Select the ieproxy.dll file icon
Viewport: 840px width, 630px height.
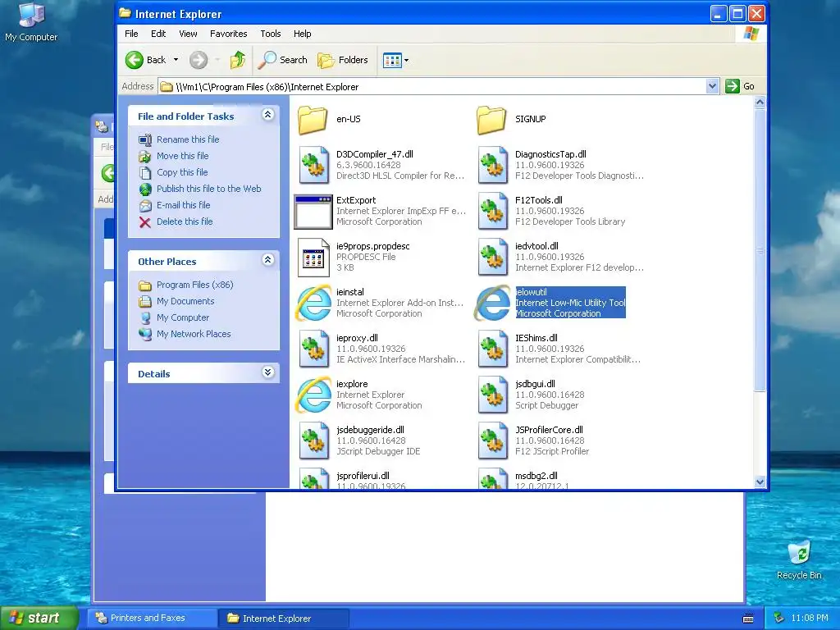314,349
